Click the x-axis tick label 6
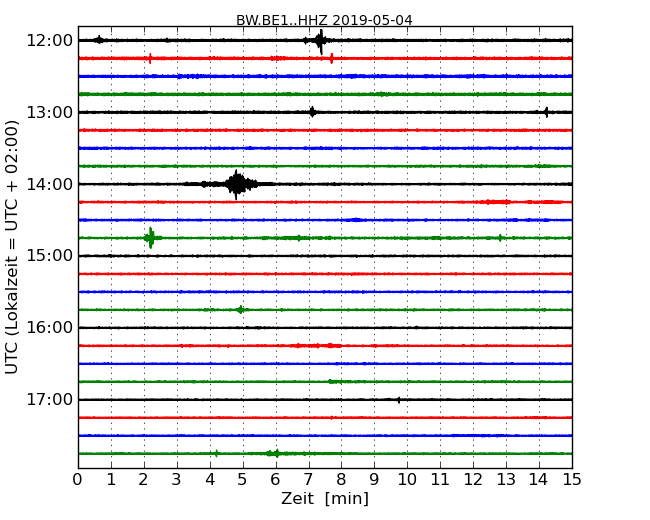The image size is (650, 520). pos(276,480)
